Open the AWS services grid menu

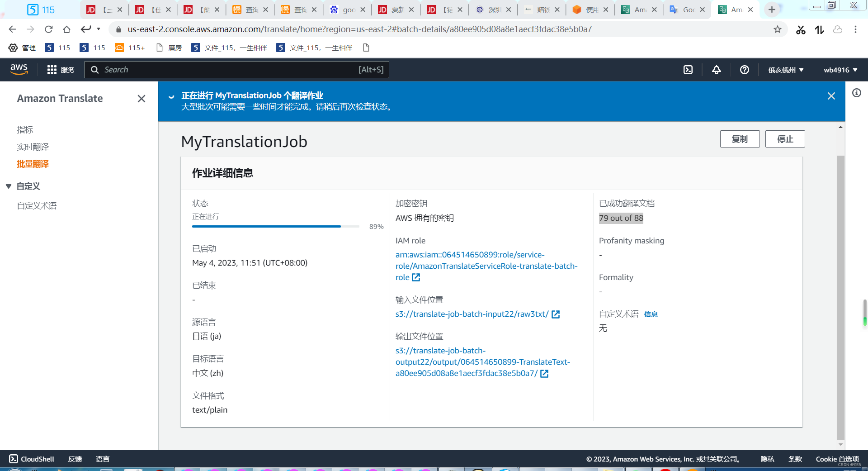52,70
